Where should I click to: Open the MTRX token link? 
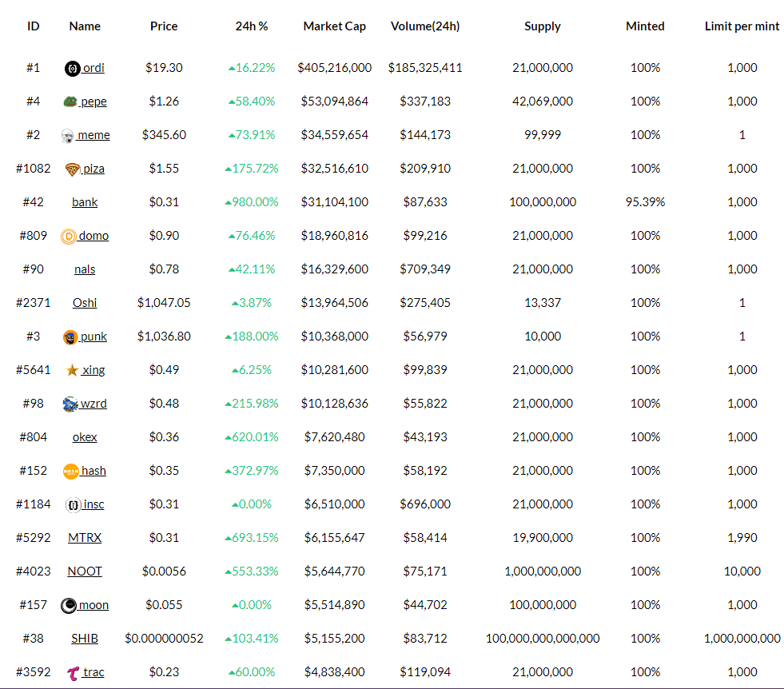pos(85,538)
